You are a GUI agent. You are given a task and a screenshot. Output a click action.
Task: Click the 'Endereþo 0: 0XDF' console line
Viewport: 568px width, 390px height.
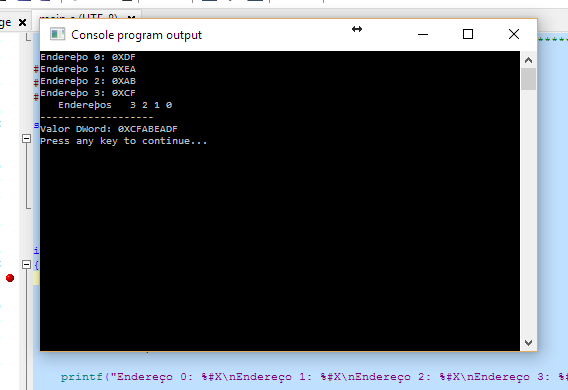pos(88,57)
